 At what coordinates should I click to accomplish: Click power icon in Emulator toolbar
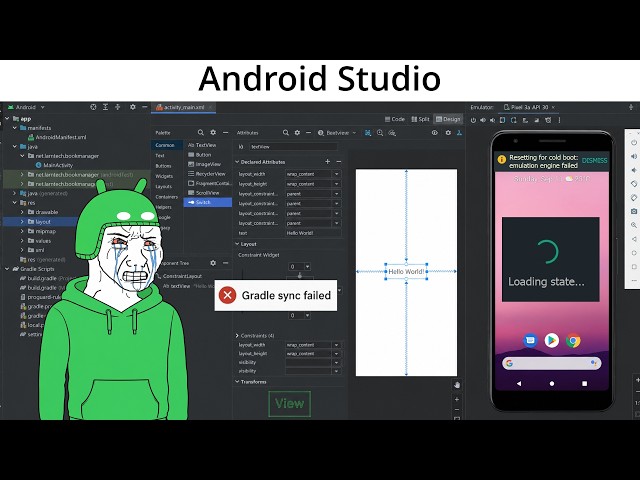point(473,120)
